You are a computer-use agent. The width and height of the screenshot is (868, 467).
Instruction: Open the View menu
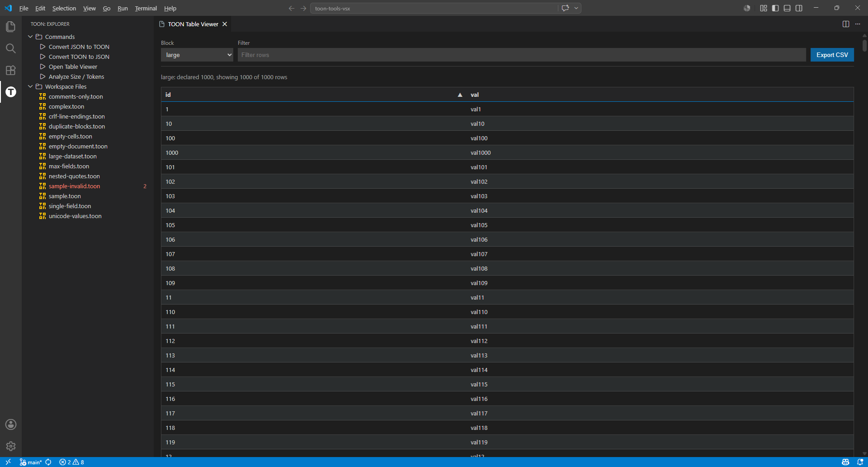(90, 8)
